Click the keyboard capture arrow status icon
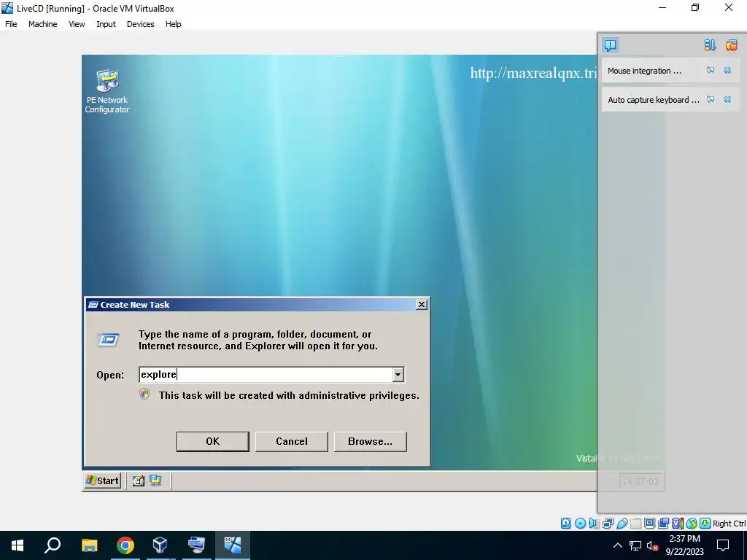 [x=705, y=524]
